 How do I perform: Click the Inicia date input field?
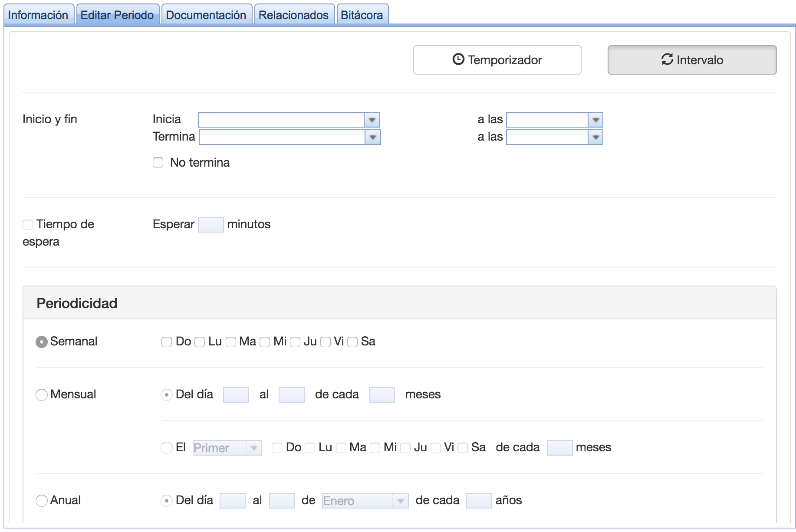point(281,120)
